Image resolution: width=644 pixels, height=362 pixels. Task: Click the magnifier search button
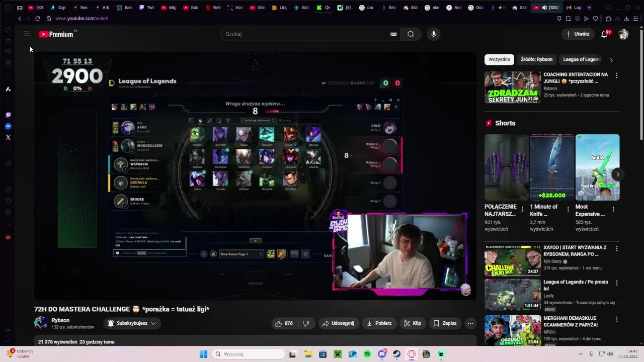pos(411,34)
